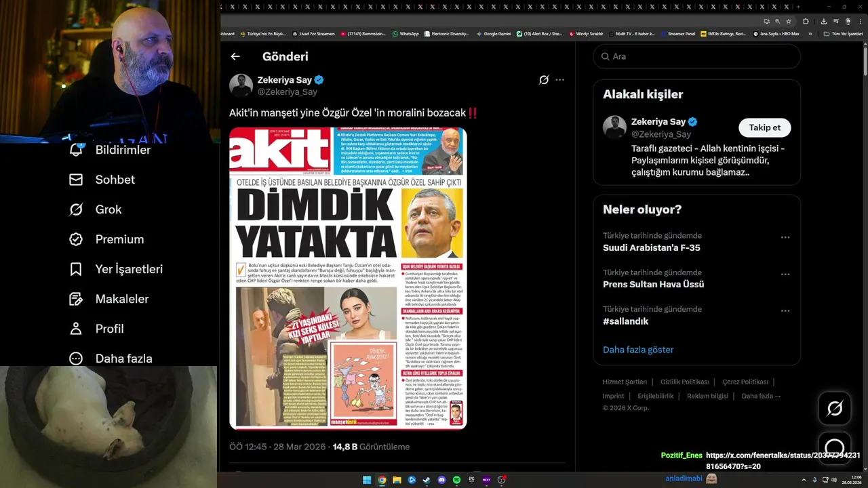This screenshot has width=868, height=488.
Task: Open Windows Start menu
Action: pos(367,480)
